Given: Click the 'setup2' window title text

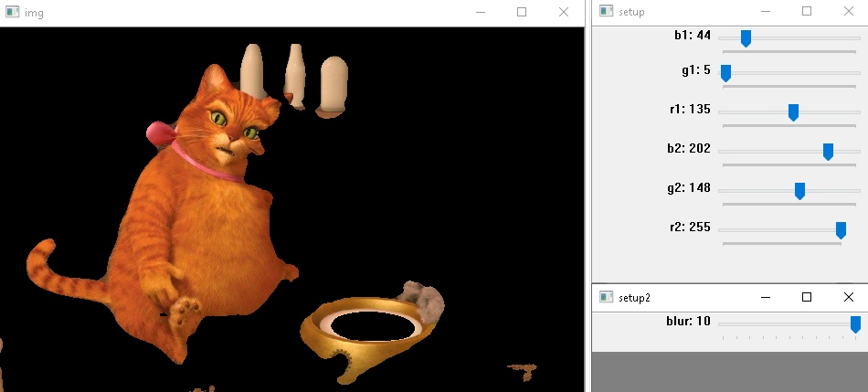Looking at the screenshot, I should click(634, 298).
